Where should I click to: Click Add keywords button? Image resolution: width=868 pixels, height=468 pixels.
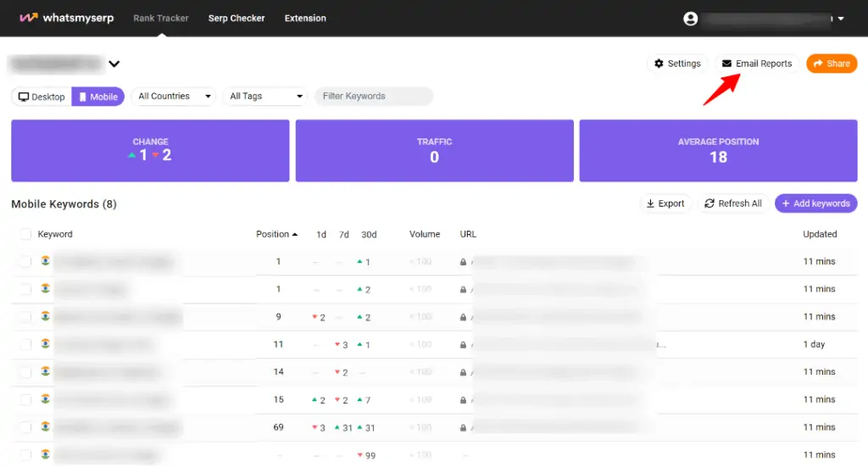coord(816,203)
